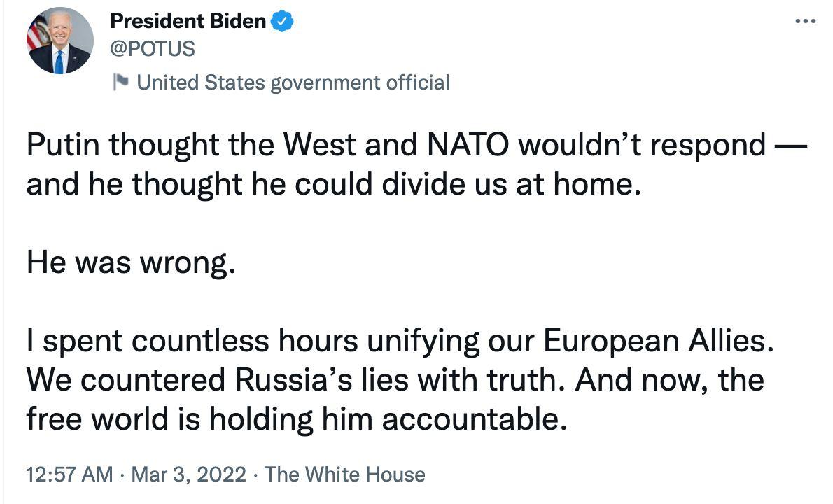Image resolution: width=833 pixels, height=504 pixels.
Task: Open the three-dot more options menu
Action: 805,21
